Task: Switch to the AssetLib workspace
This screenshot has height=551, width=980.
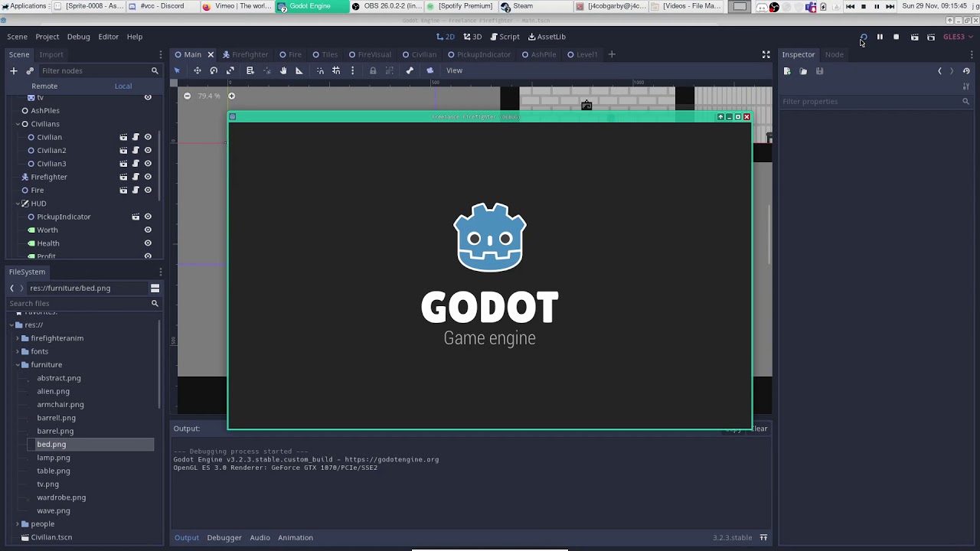Action: coord(547,37)
